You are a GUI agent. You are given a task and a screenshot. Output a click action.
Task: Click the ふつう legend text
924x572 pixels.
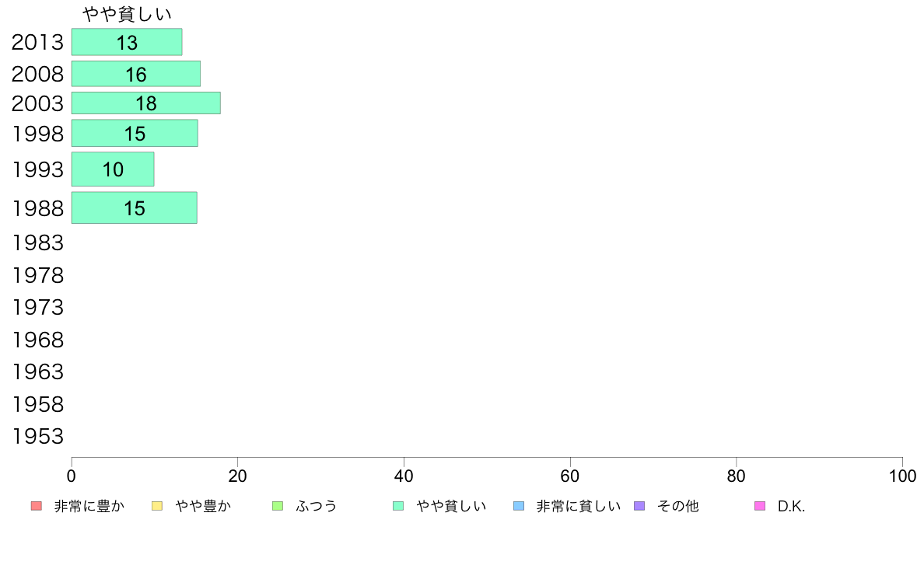click(316, 506)
